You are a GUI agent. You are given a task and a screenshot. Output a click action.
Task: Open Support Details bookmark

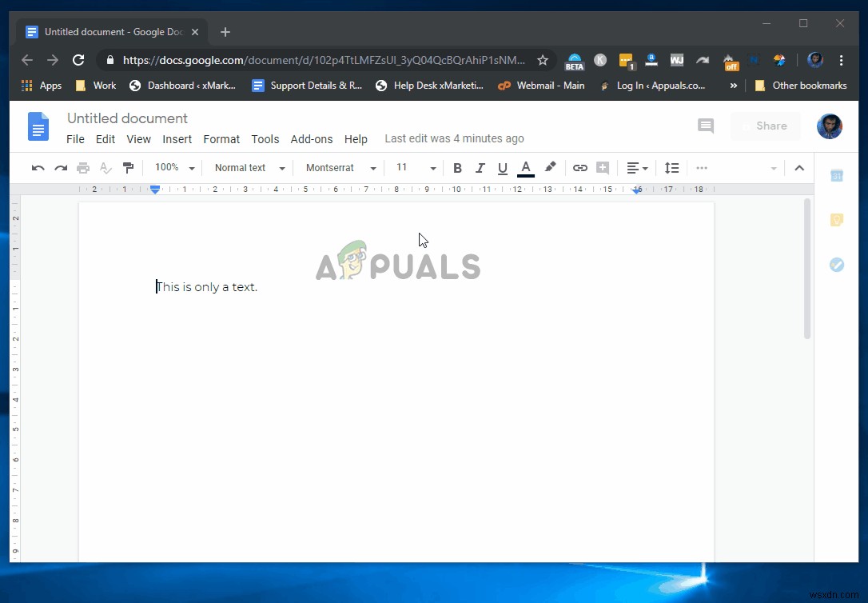pyautogui.click(x=307, y=86)
